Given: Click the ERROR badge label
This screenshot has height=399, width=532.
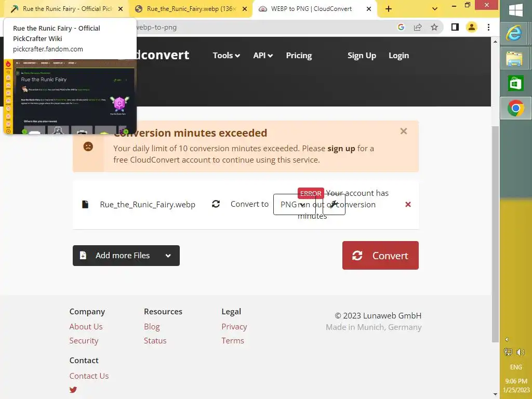Looking at the screenshot, I should click(311, 193).
